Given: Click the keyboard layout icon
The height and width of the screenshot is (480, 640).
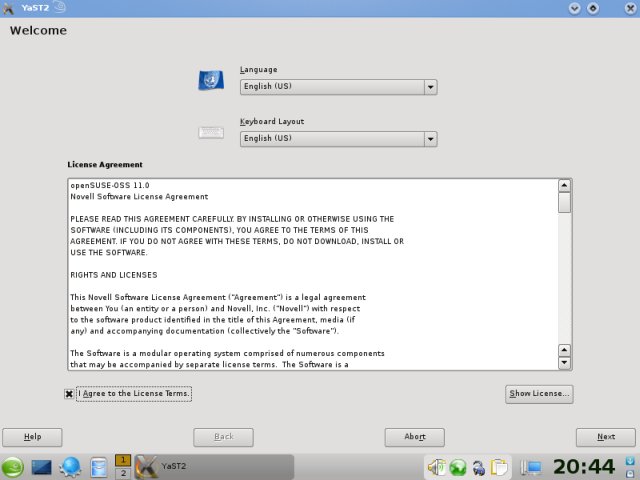Looking at the screenshot, I should (211, 133).
